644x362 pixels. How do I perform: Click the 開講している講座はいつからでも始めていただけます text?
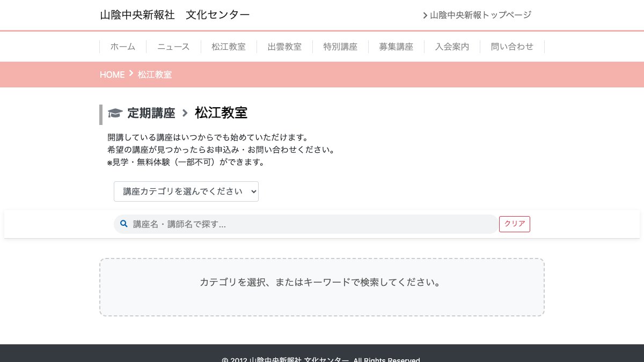coord(208,137)
